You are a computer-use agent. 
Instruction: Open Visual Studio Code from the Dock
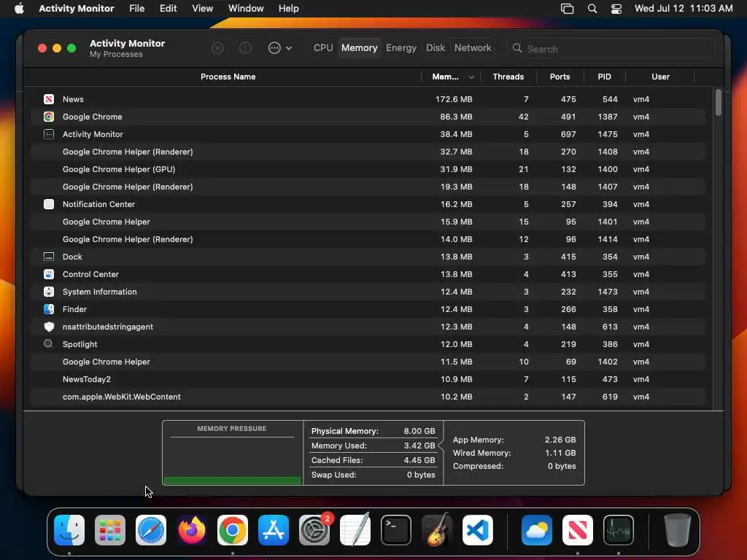(477, 530)
